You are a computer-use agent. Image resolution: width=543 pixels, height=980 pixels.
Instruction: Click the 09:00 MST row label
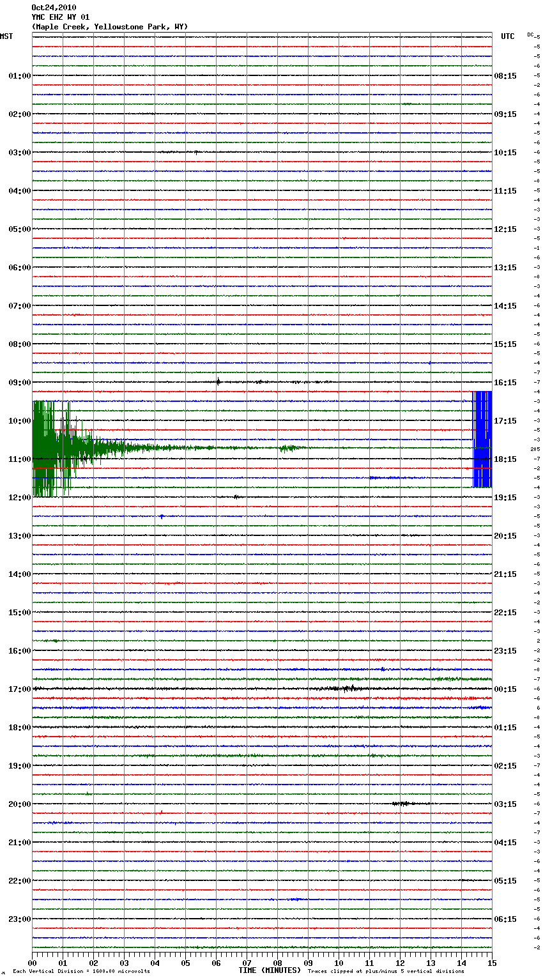point(19,383)
